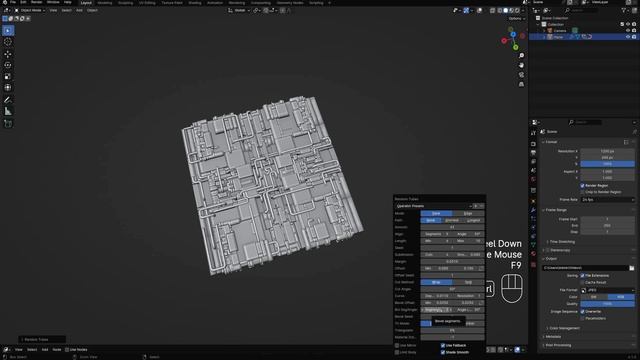Select the Rotate tool

coord(8,65)
